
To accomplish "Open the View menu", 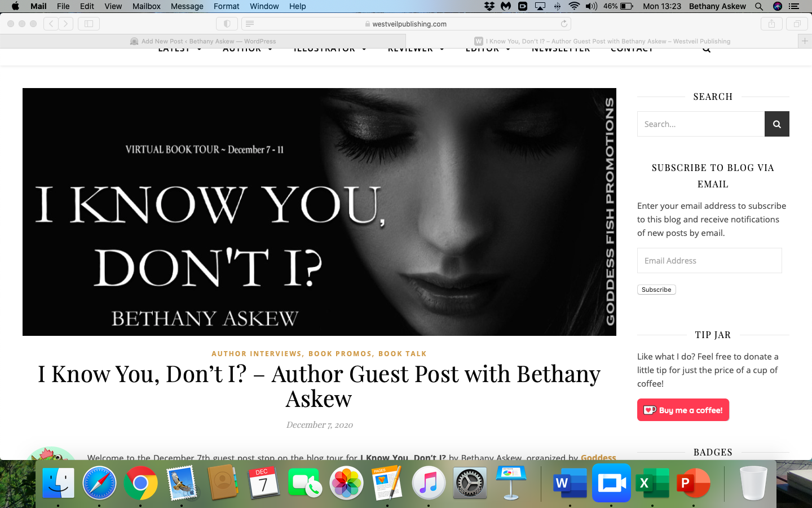I will tap(113, 6).
